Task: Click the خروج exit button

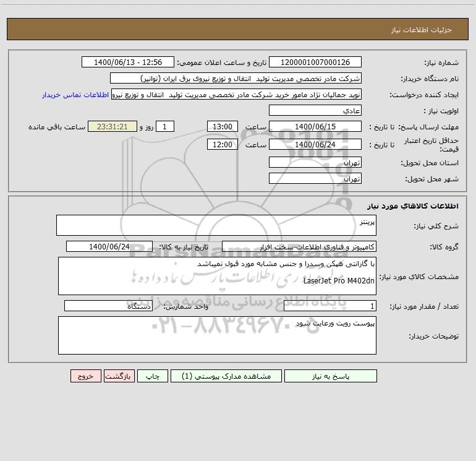Action: pyautogui.click(x=85, y=376)
